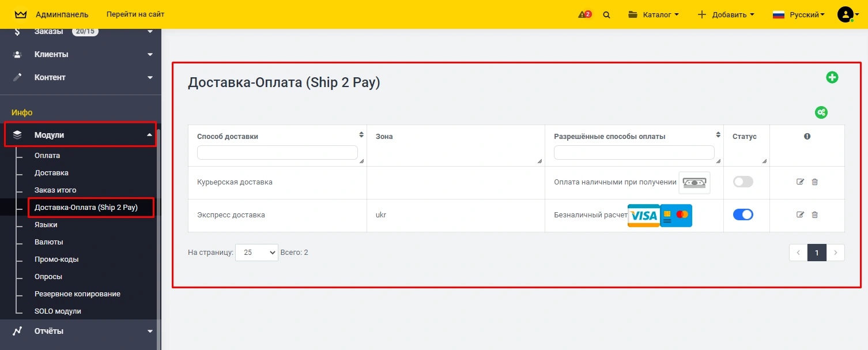Click the Перейти на сайт link
The width and height of the screenshot is (868, 350).
(x=135, y=14)
